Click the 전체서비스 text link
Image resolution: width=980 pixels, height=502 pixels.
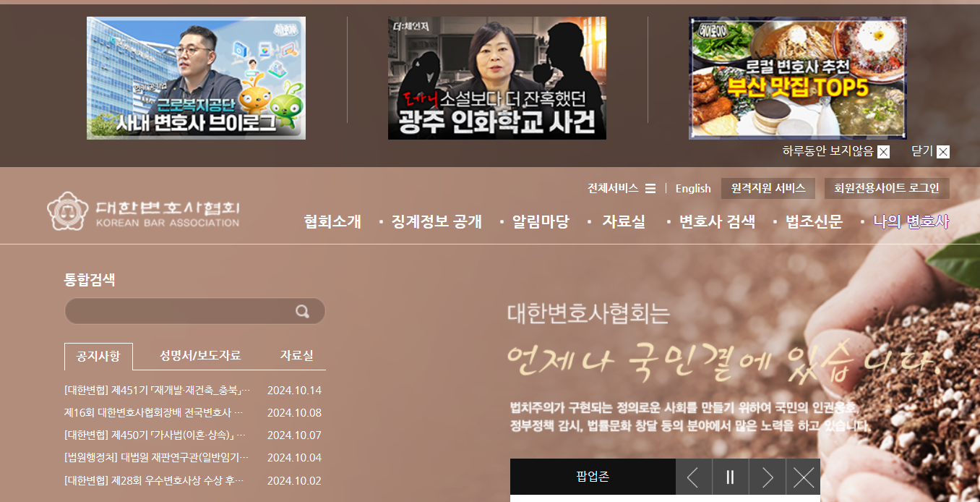point(613,188)
